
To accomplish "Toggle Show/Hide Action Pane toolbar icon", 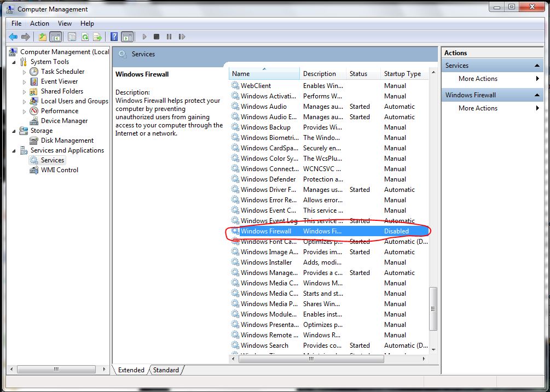I will [x=128, y=37].
